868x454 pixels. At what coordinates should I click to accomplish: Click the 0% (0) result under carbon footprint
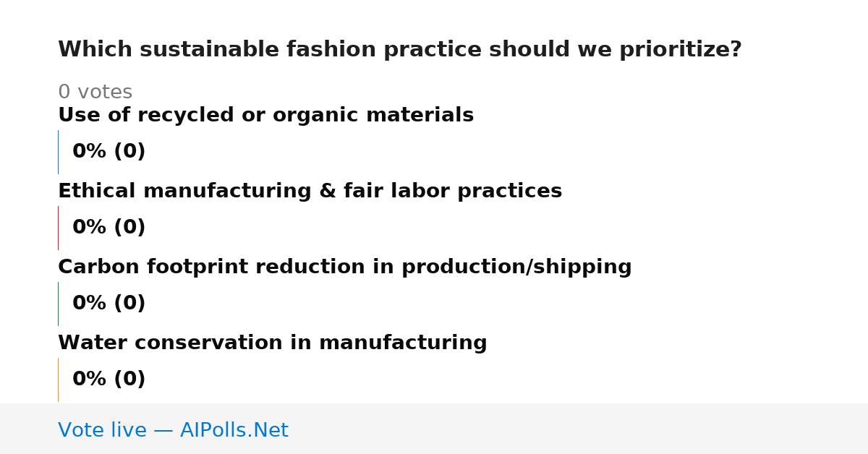point(109,304)
